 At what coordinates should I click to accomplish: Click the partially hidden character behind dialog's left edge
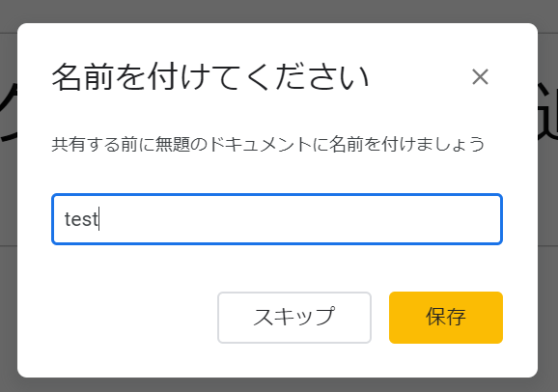tap(9, 114)
